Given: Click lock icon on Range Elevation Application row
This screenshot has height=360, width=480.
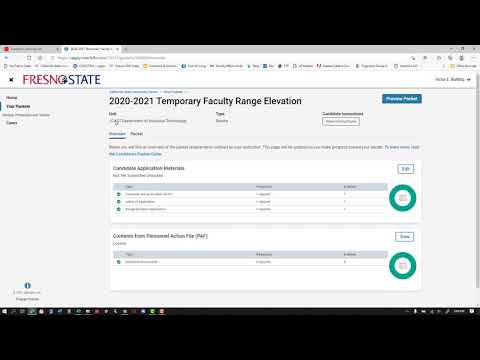Looking at the screenshot, I should [x=118, y=209].
